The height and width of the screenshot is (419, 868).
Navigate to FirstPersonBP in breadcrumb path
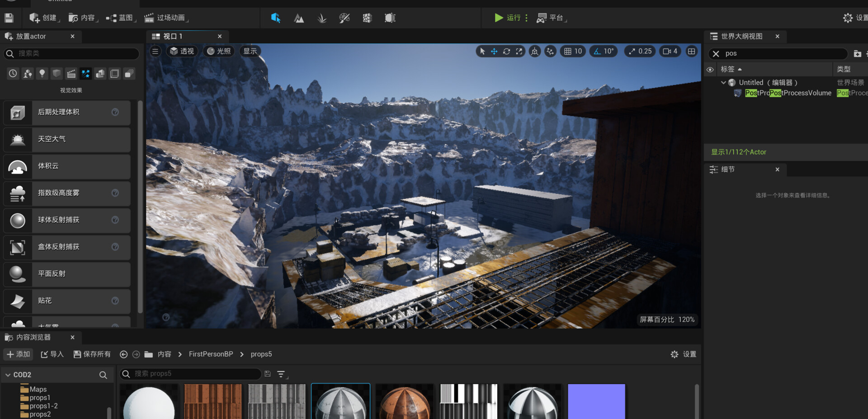pyautogui.click(x=211, y=354)
